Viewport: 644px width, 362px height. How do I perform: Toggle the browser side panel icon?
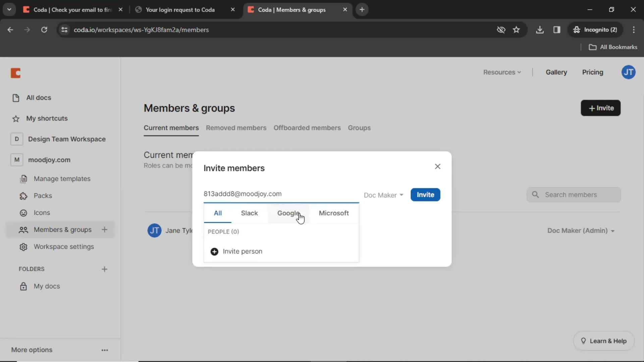click(x=557, y=30)
